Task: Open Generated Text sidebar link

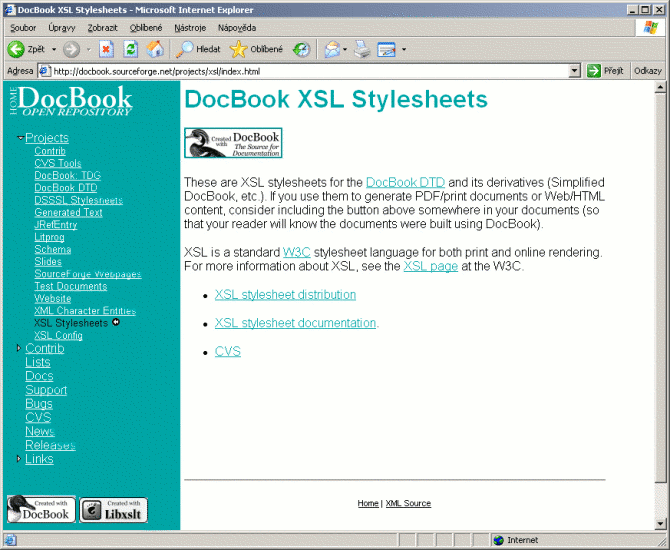Action: tap(68, 212)
